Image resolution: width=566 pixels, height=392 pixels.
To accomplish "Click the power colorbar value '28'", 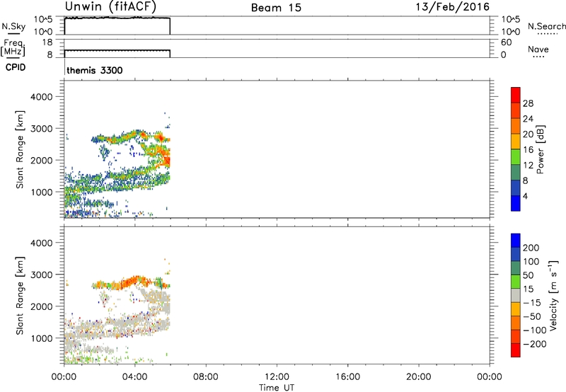I will 528,103.
